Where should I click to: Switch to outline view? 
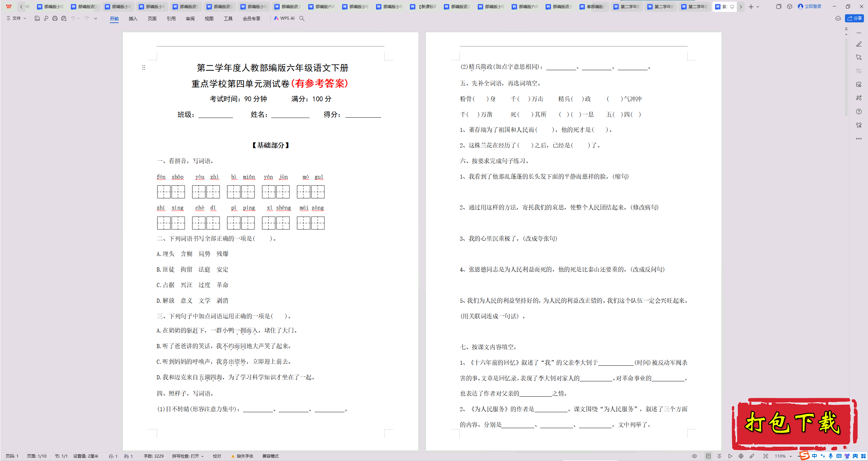point(719,456)
